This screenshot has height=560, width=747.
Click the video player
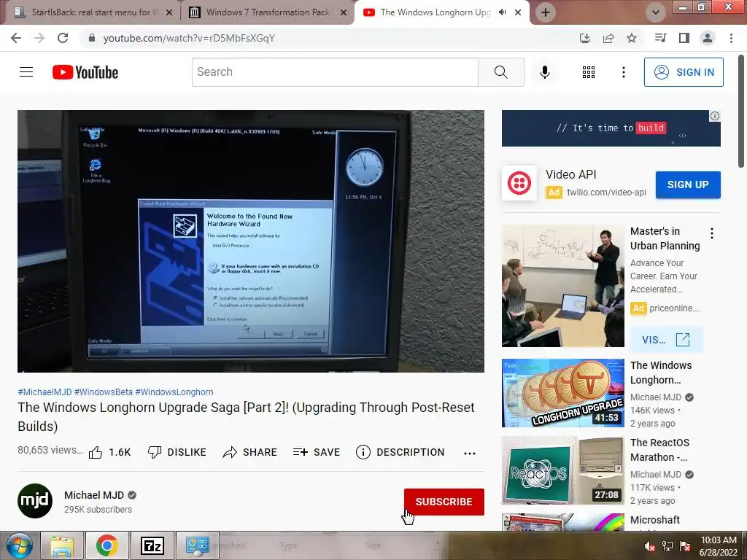tap(251, 241)
